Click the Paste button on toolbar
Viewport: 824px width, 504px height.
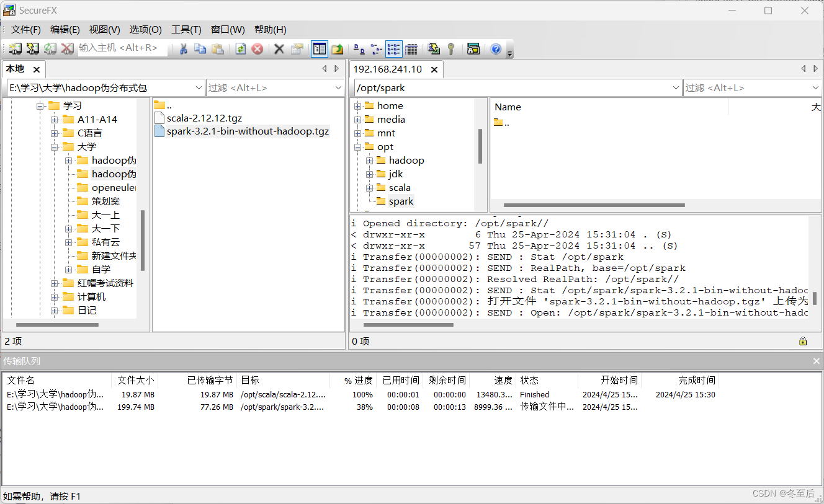click(217, 48)
